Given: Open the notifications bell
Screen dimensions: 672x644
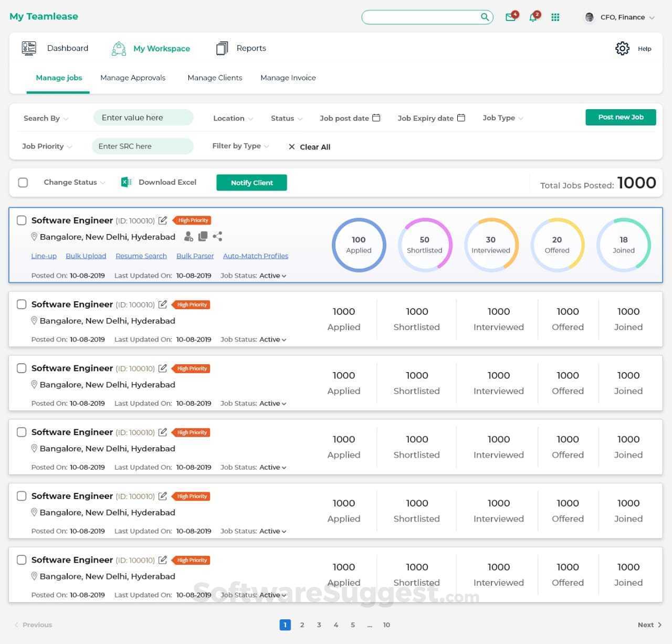Looking at the screenshot, I should pyautogui.click(x=532, y=17).
